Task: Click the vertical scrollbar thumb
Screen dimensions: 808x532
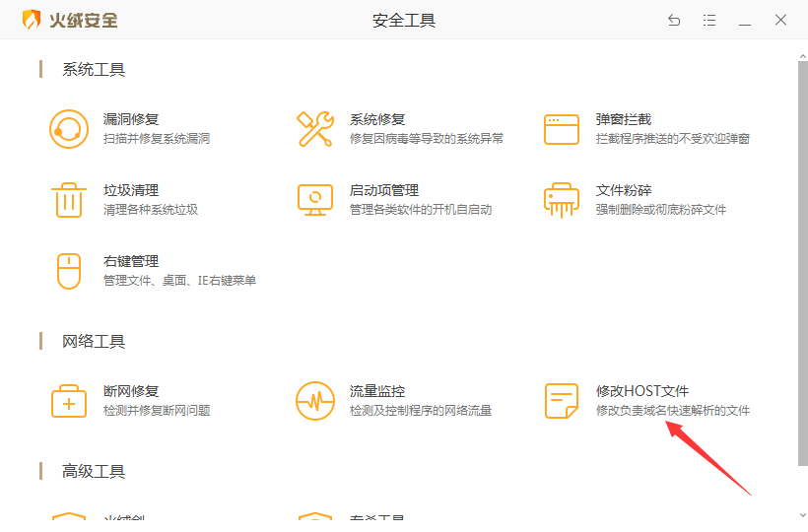Action: tap(803, 263)
